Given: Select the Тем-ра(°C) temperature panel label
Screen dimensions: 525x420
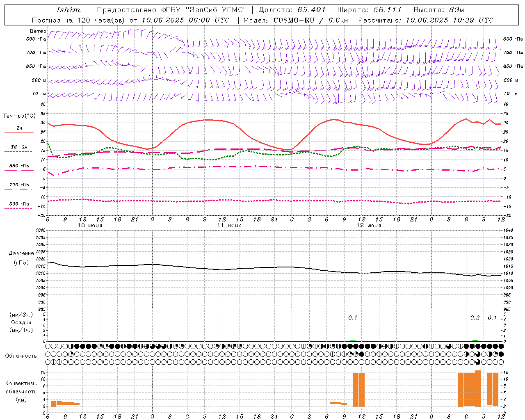Looking at the screenshot, I should pyautogui.click(x=19, y=116).
